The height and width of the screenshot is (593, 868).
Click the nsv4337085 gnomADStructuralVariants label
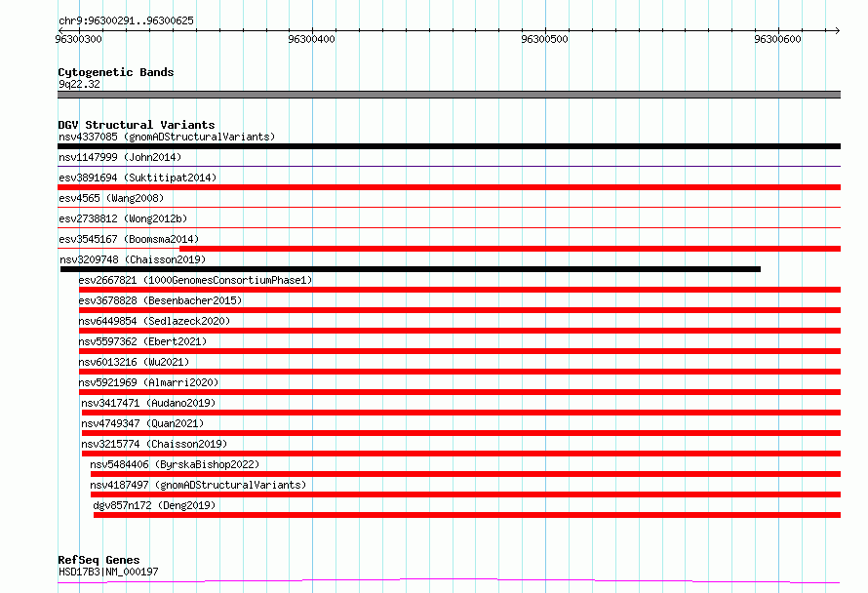(x=167, y=137)
